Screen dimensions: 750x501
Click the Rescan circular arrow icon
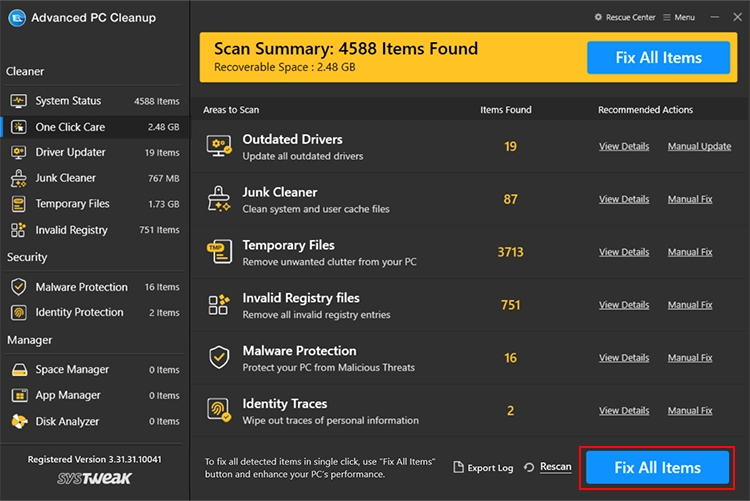(529, 467)
